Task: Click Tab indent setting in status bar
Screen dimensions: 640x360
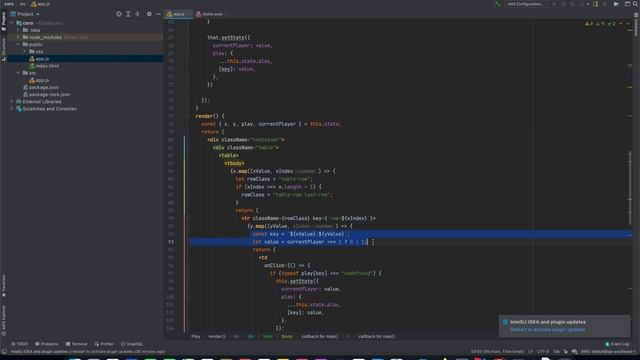Action: coord(556,351)
